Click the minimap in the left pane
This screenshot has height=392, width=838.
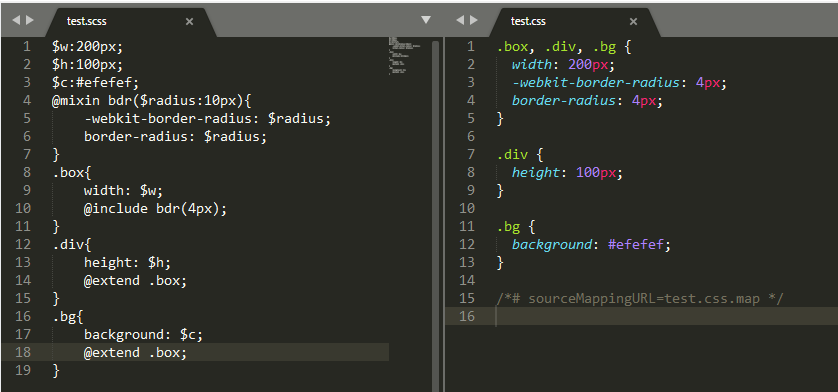pyautogui.click(x=405, y=55)
